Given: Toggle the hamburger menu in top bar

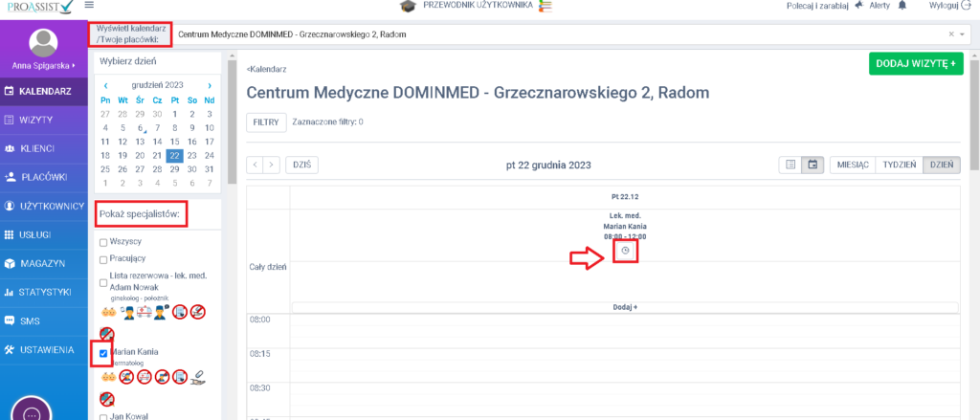Looking at the screenshot, I should click(x=89, y=6).
